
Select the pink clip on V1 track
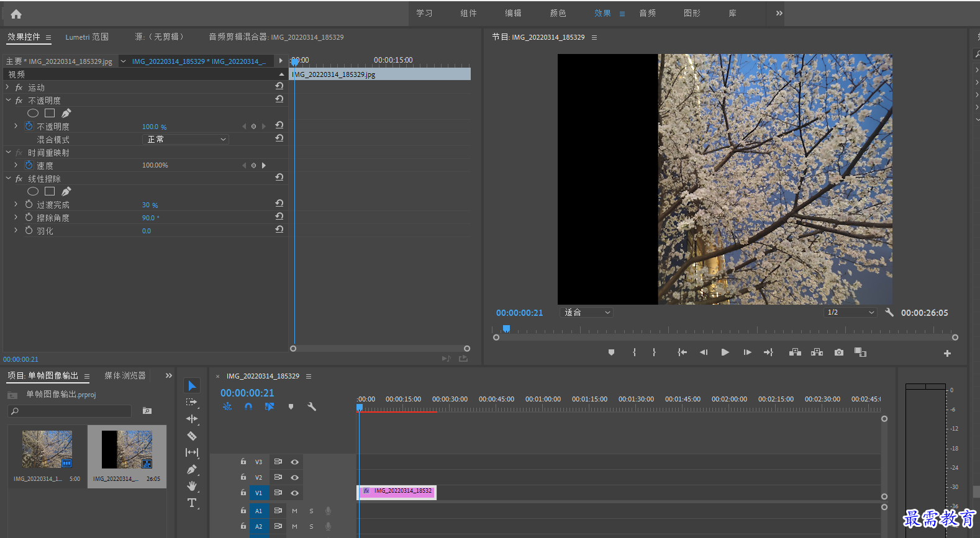pyautogui.click(x=397, y=492)
